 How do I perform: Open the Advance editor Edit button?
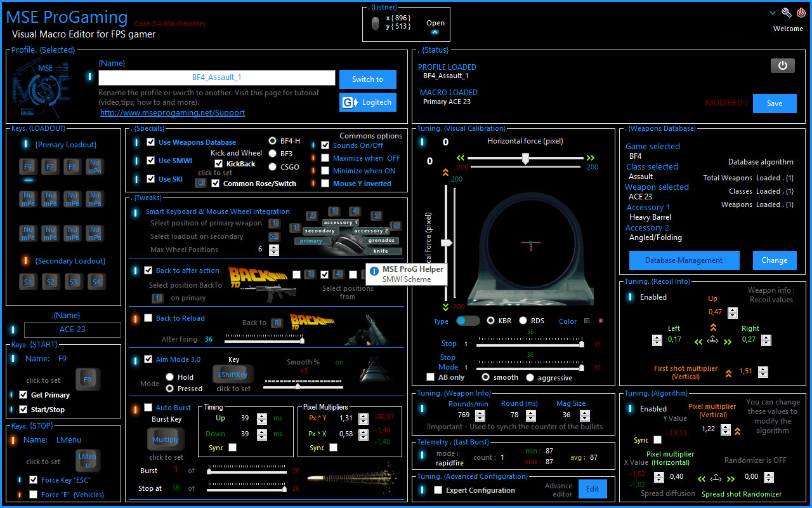pos(592,489)
